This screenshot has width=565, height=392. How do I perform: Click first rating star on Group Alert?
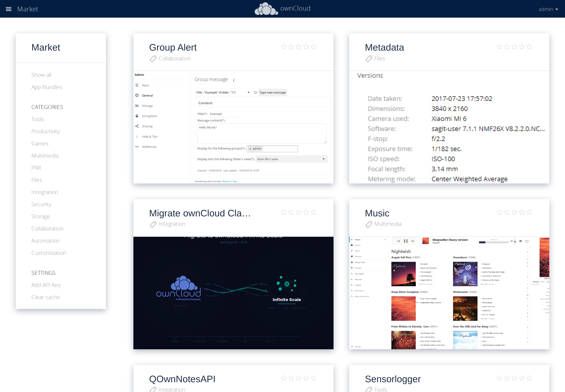pyautogui.click(x=283, y=47)
